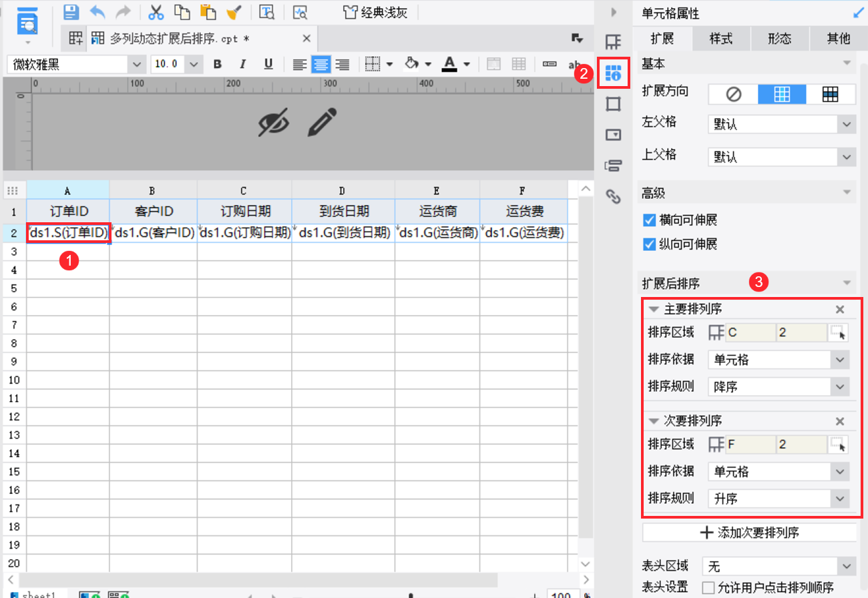The height and width of the screenshot is (598, 868).
Task: Select cell ds1.G(客户ID)
Action: pos(154,233)
